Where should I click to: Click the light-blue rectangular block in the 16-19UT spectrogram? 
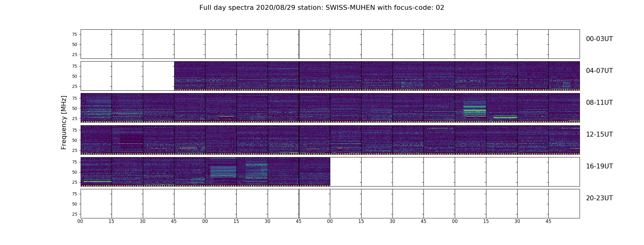click(223, 171)
